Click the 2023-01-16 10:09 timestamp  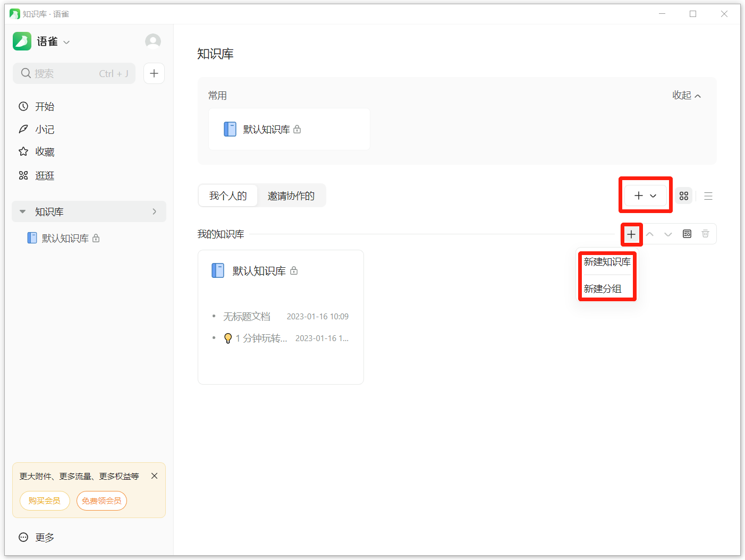click(x=318, y=317)
